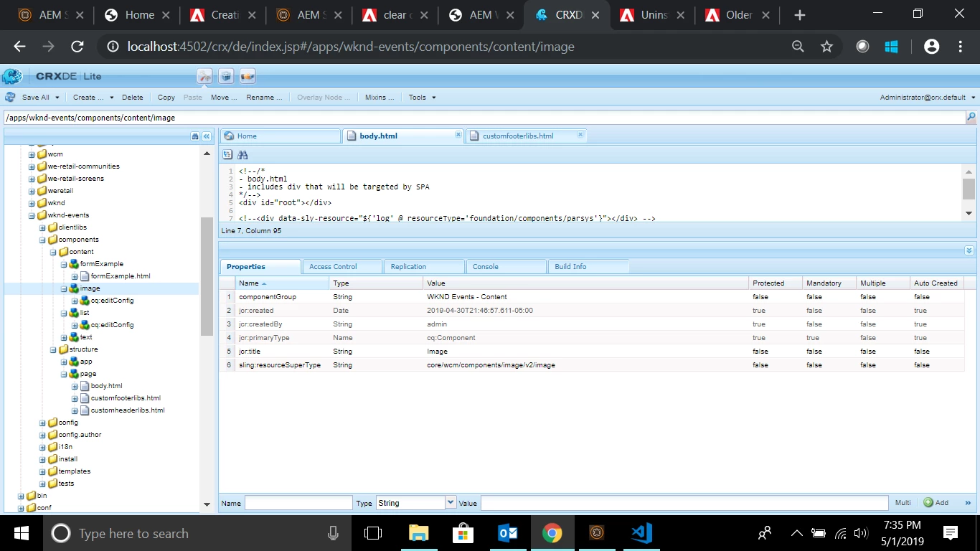This screenshot has height=551, width=980.
Task: Collapse the wknd-events folder node
Action: point(32,215)
